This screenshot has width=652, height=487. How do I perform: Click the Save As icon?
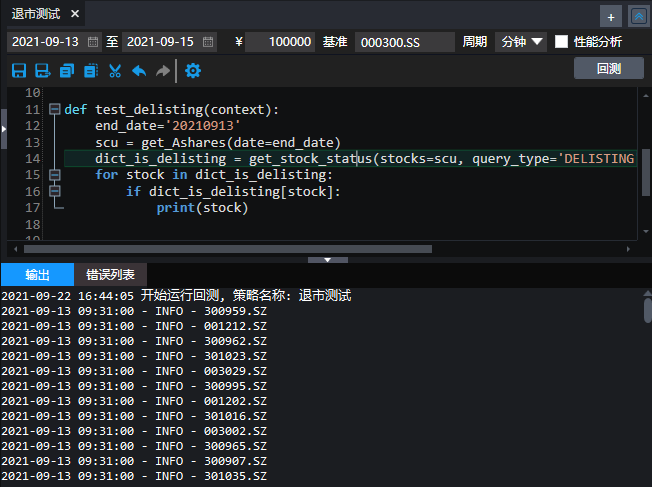coord(42,71)
